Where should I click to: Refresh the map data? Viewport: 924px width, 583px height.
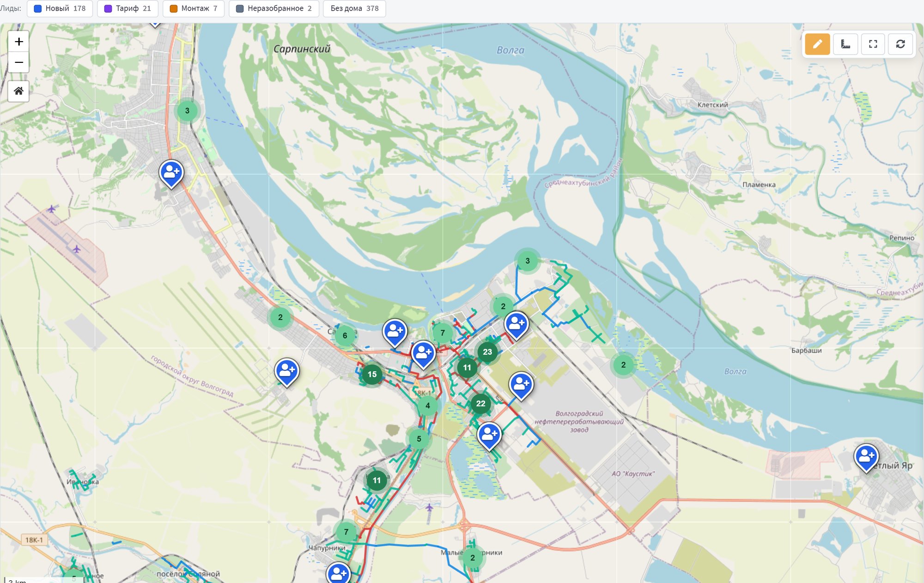click(x=900, y=44)
